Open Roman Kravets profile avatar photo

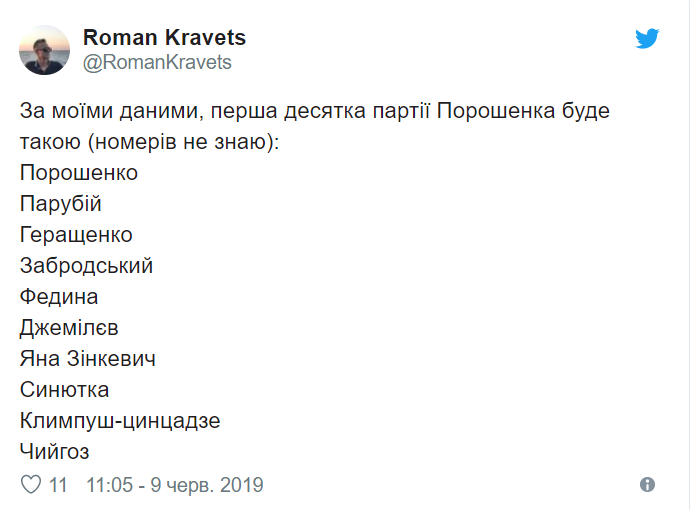[x=44, y=50]
